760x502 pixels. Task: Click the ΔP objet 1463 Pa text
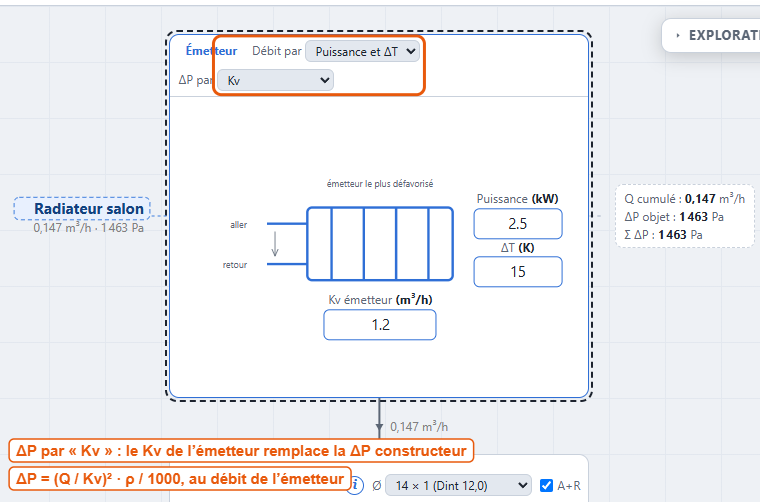674,217
